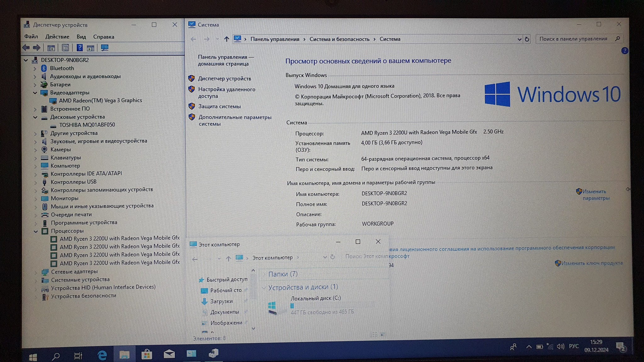
Task: Expand the Сетевые адаптеры category
Action: point(36,272)
